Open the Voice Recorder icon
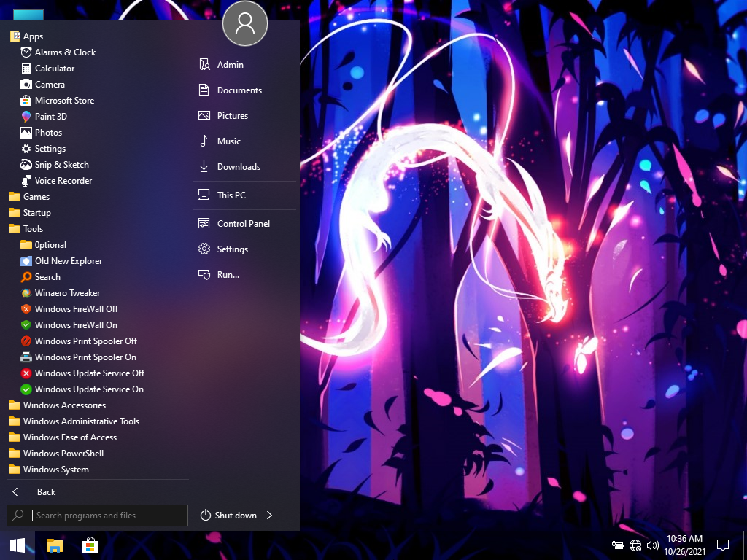Viewport: 747px width, 560px height. point(26,181)
